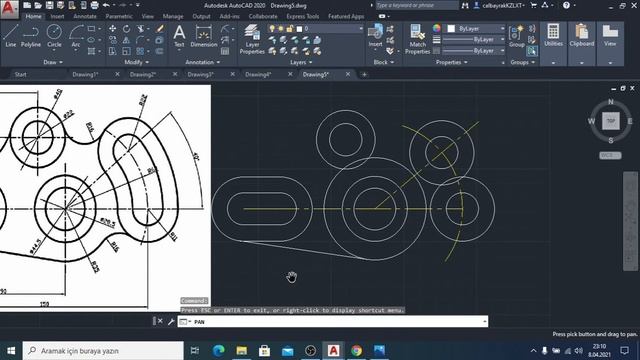Screen dimensions: 640x360
Task: Open the Help question mark button
Action: (x=566, y=5)
